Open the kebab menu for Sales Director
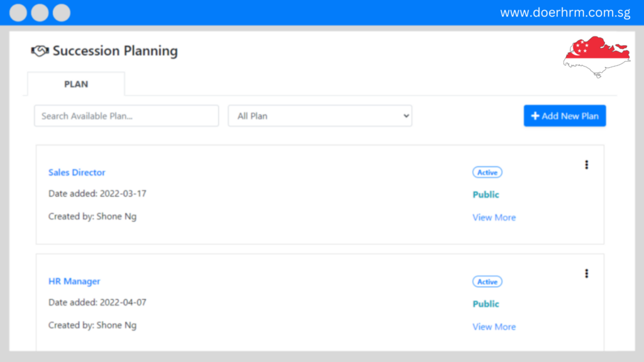This screenshot has width=644, height=362. 587,165
